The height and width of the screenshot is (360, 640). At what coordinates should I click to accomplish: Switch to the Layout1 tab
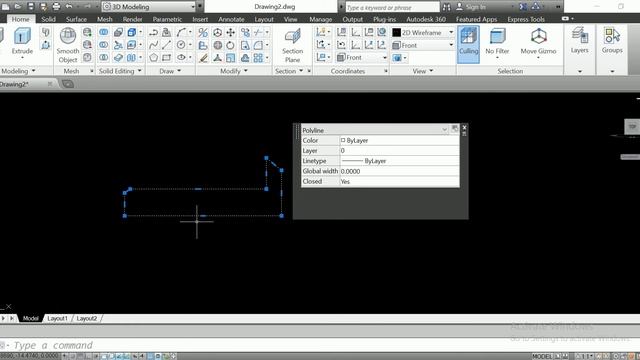(x=57, y=318)
